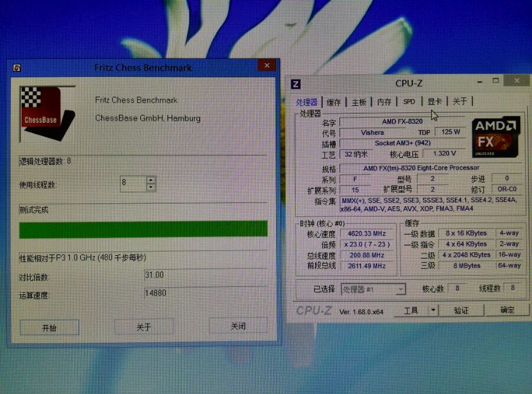
Task: Click the TDP value 125 W
Action: (x=450, y=132)
